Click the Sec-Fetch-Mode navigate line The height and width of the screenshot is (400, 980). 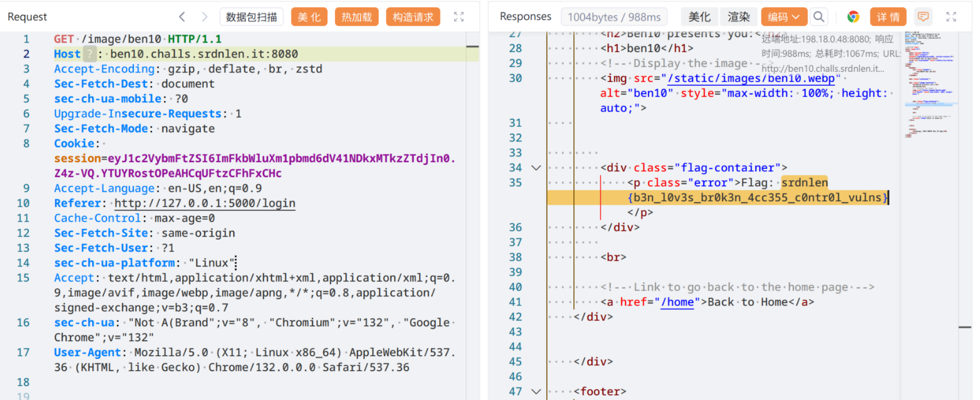pyautogui.click(x=134, y=129)
